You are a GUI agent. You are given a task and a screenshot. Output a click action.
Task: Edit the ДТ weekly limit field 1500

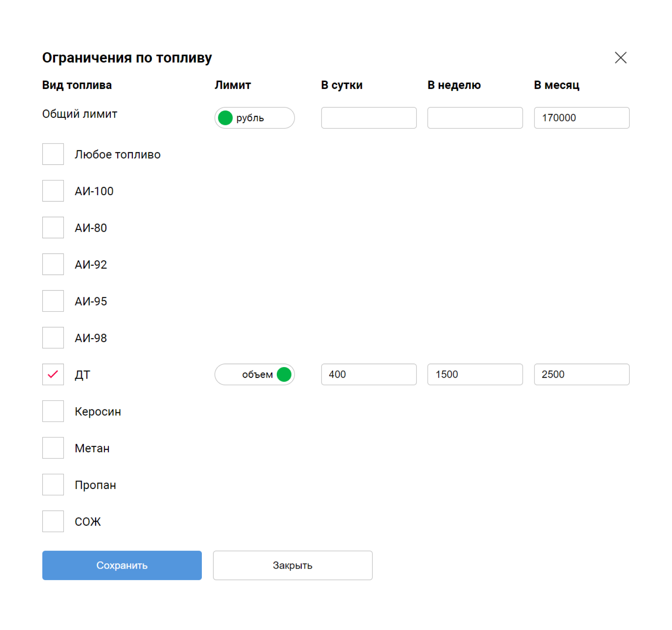tap(475, 374)
